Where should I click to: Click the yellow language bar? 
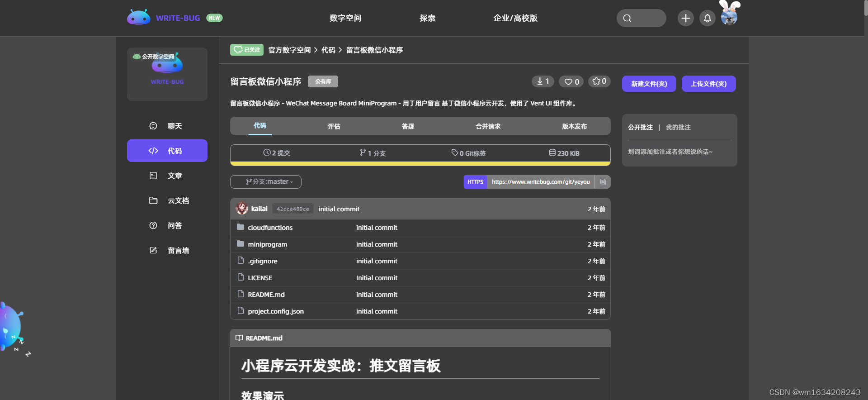tap(420, 163)
